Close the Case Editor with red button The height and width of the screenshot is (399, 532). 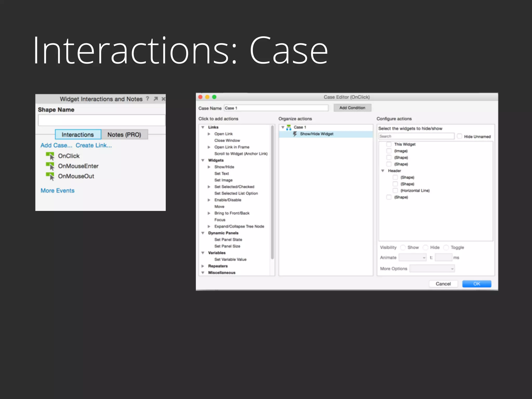pos(200,97)
